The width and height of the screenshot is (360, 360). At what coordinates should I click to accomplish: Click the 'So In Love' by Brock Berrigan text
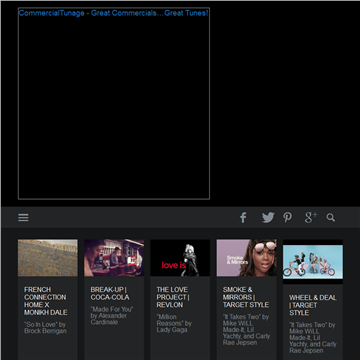point(45,328)
